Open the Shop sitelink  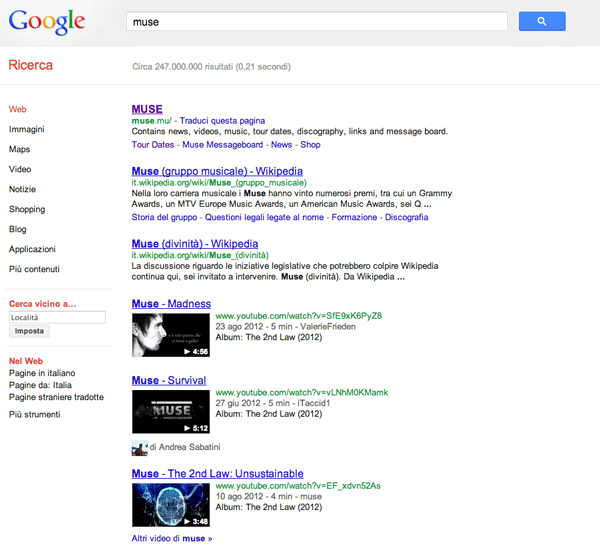[310, 145]
